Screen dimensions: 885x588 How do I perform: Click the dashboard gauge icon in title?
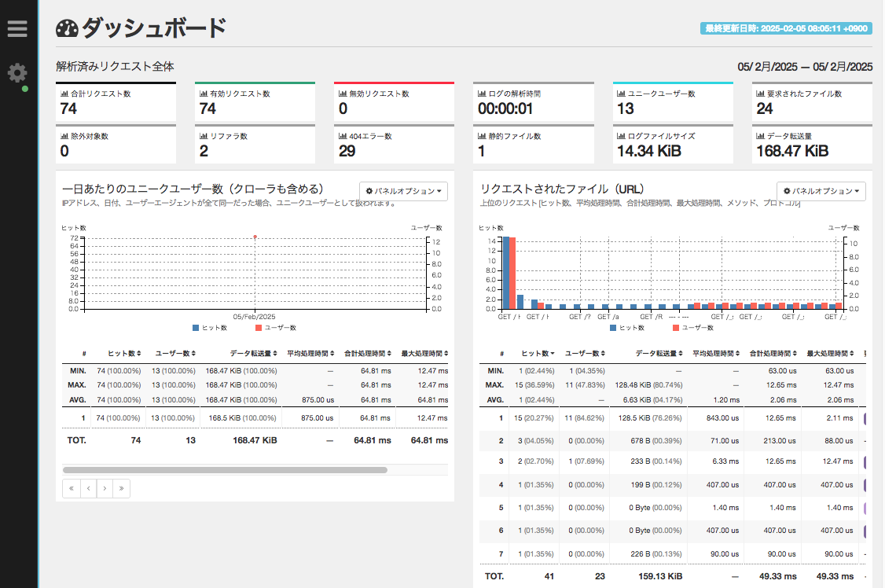(x=67, y=29)
